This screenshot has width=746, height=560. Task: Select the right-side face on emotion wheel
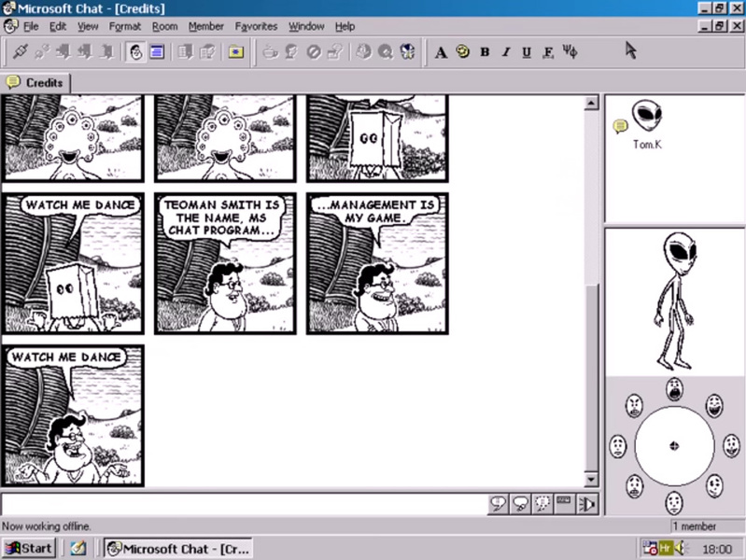point(731,445)
